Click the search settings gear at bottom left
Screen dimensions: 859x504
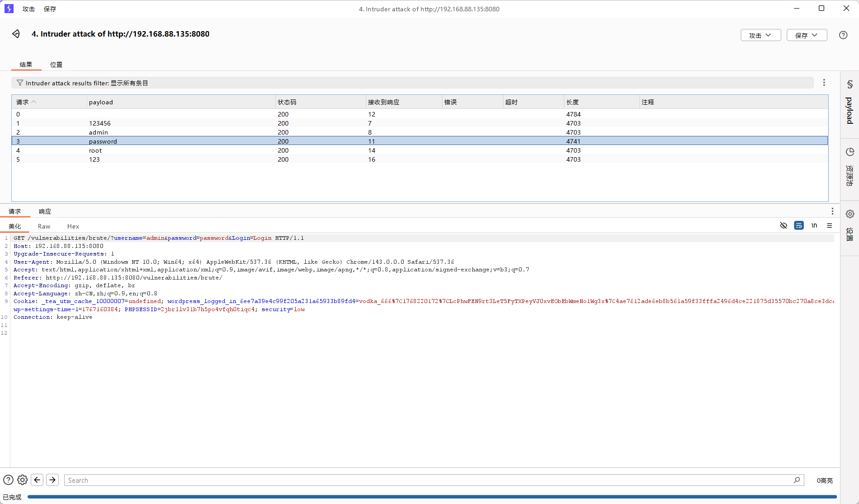coord(22,480)
